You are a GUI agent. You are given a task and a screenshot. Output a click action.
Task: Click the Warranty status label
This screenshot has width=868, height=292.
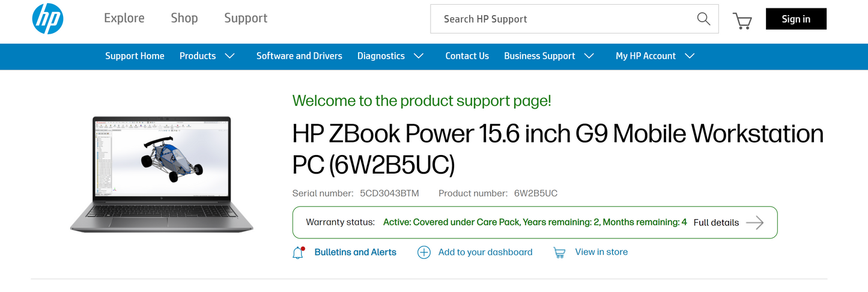pos(340,222)
